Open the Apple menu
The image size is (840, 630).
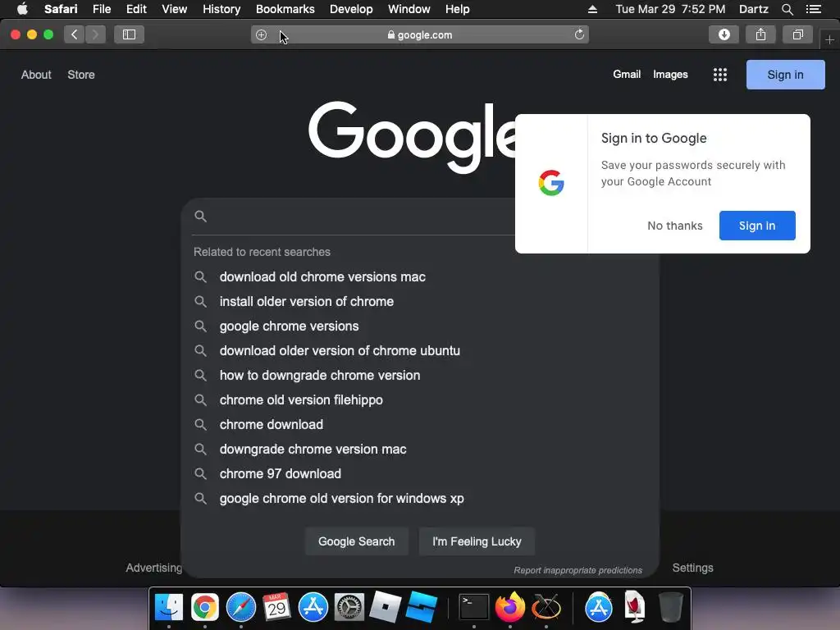22,9
